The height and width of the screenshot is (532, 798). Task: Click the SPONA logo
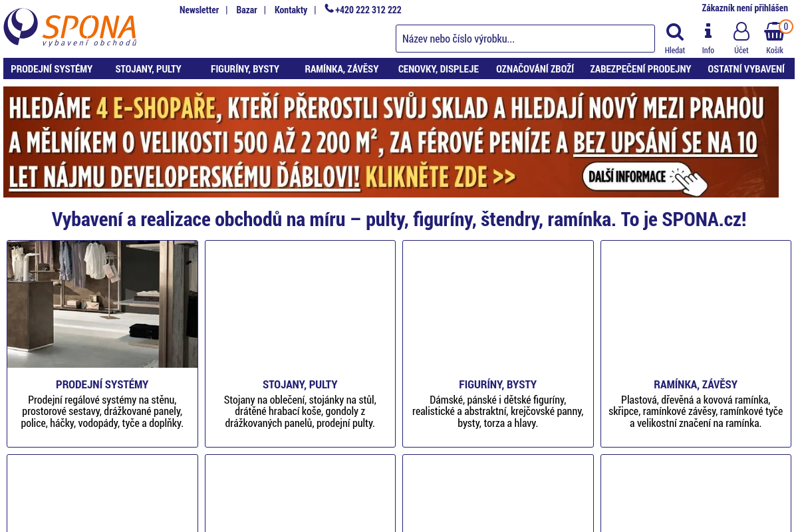tap(70, 28)
